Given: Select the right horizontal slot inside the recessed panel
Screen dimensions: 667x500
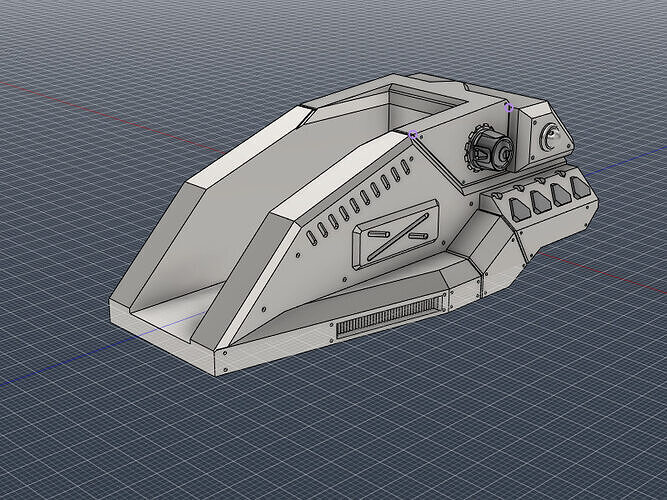Looking at the screenshot, I should click(x=418, y=235).
